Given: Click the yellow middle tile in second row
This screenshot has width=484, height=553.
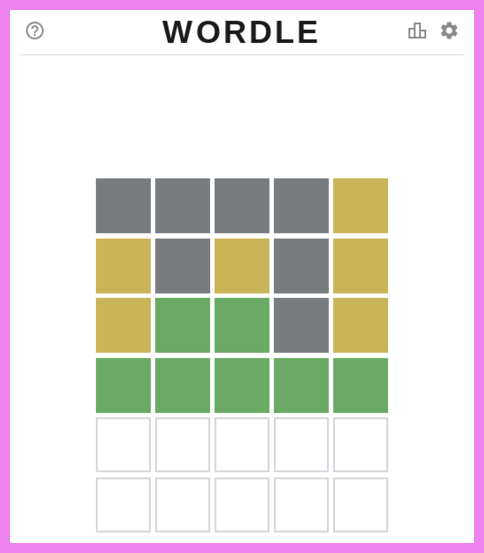Looking at the screenshot, I should tap(242, 266).
